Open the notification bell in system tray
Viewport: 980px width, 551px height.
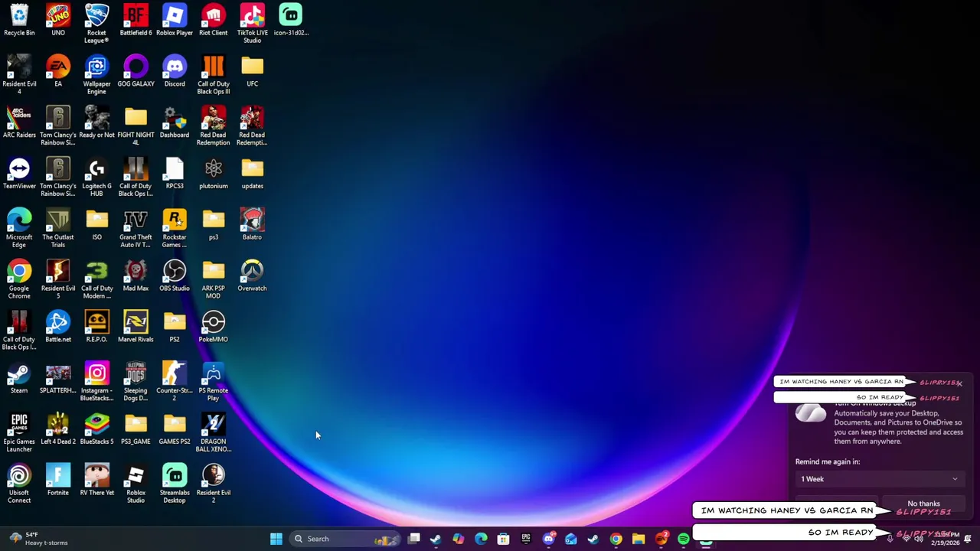pyautogui.click(x=968, y=539)
